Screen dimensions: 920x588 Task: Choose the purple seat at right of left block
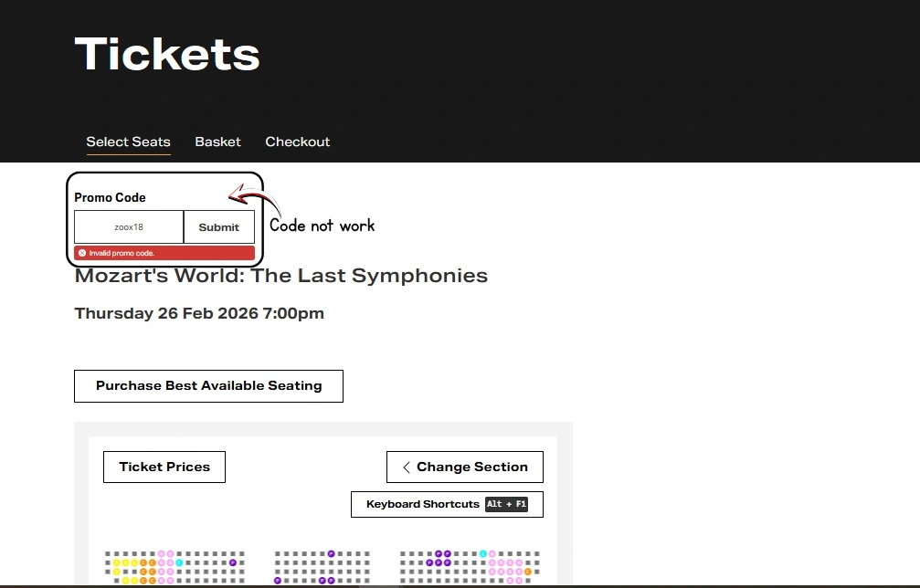(x=233, y=562)
